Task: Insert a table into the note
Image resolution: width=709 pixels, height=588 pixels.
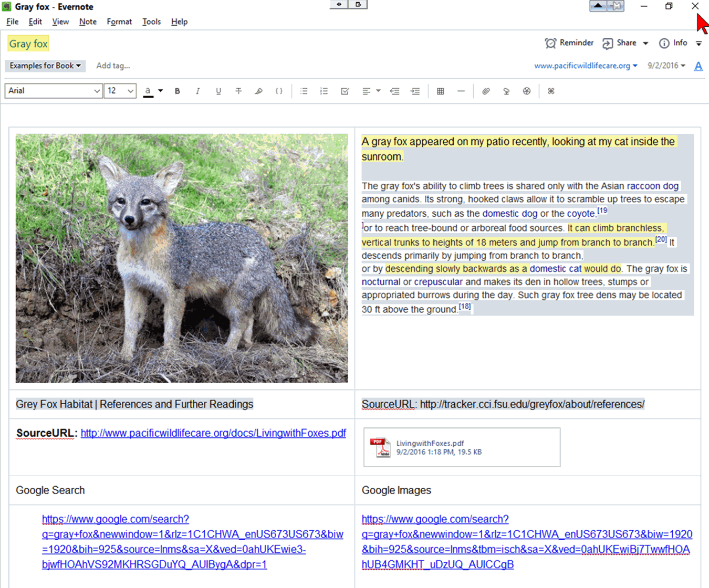Action: tap(440, 91)
